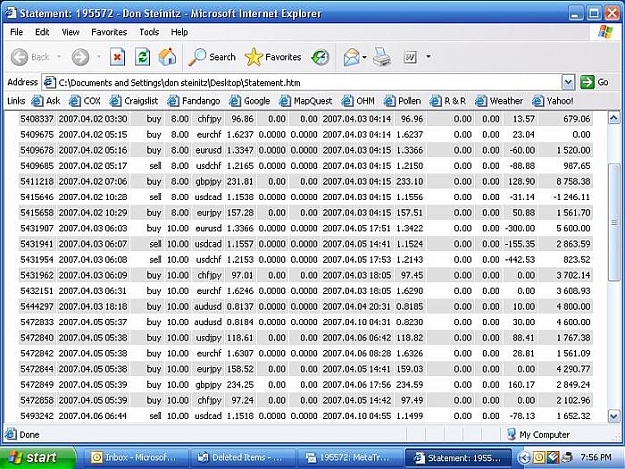
Task: Click the Done page icon in status bar
Action: point(10,434)
